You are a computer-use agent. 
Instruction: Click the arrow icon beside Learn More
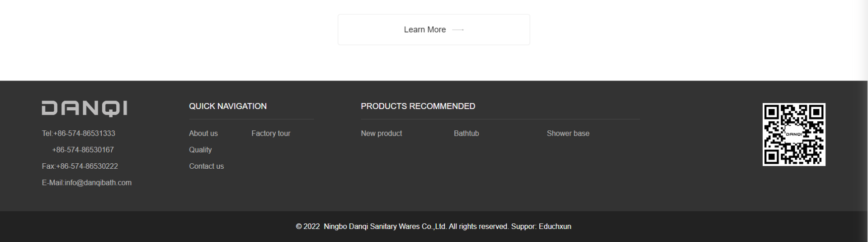pos(458,30)
